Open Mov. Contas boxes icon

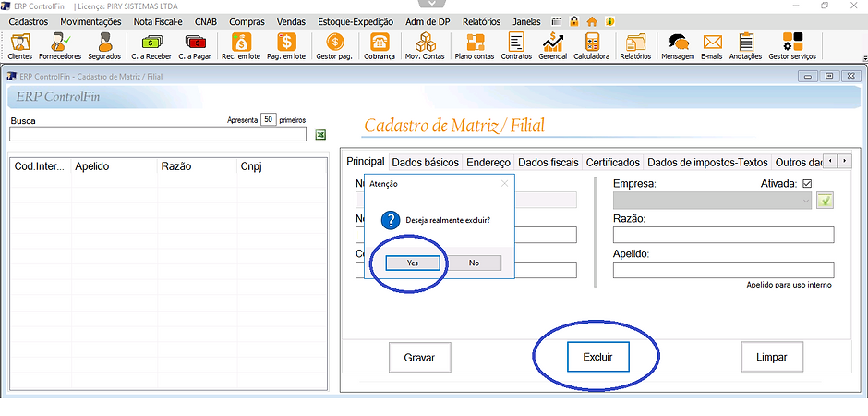coord(425,46)
